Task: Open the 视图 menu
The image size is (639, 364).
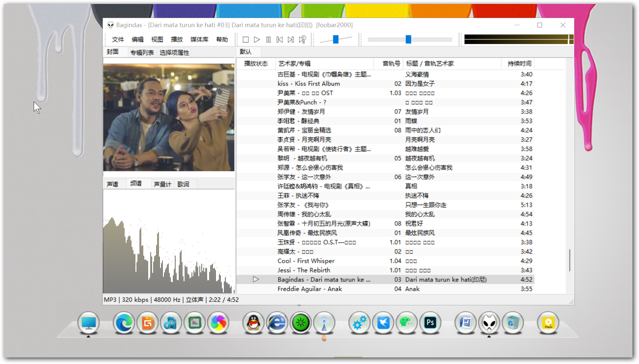Action: (157, 40)
